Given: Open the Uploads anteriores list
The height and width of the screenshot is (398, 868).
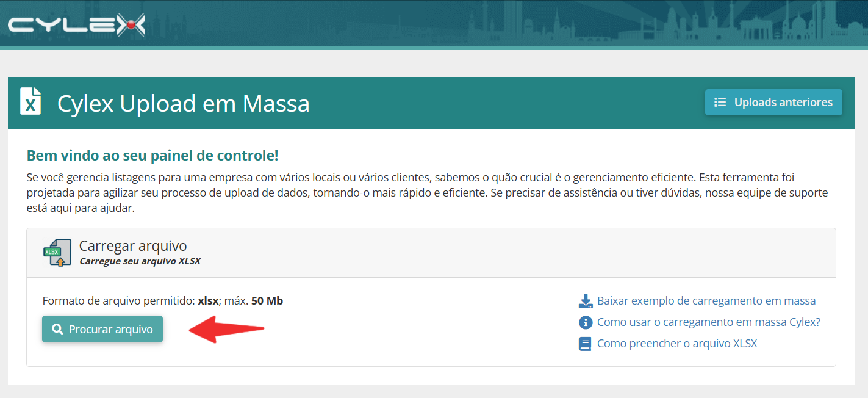Looking at the screenshot, I should coord(773,103).
